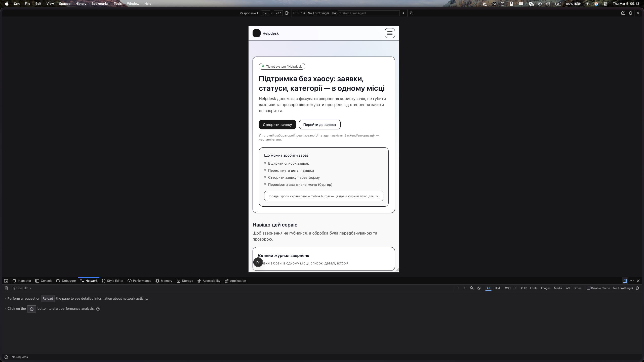
Task: Click the AirDrop menu bar icon
Action: coord(548,4)
